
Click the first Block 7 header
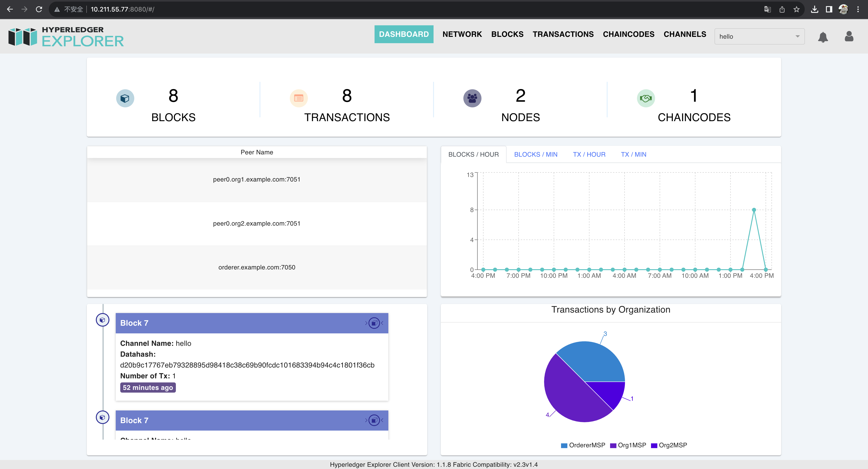point(252,323)
